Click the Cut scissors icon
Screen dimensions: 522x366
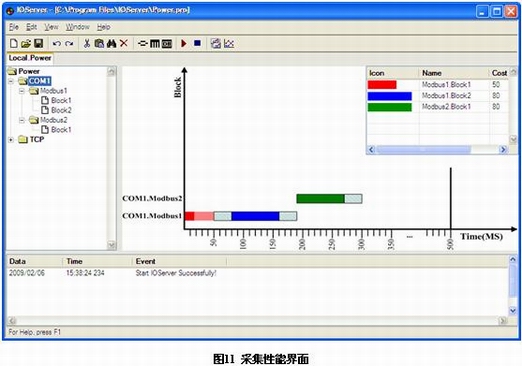click(x=87, y=43)
